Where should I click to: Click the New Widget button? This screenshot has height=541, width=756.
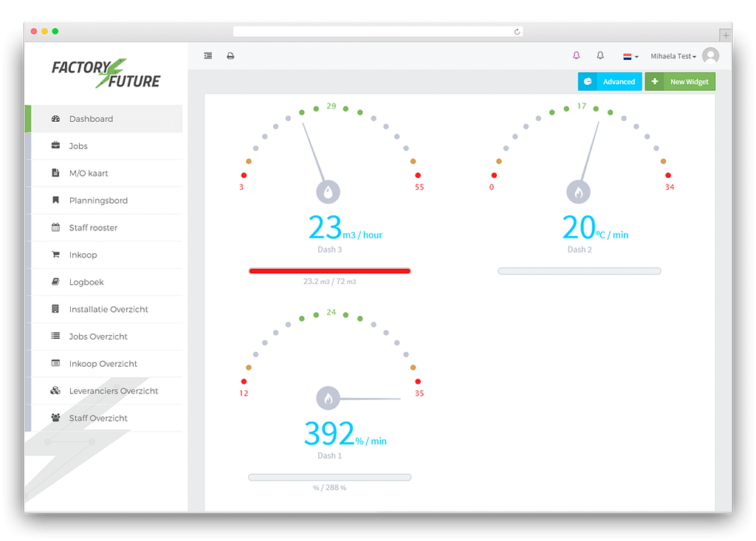[x=680, y=82]
